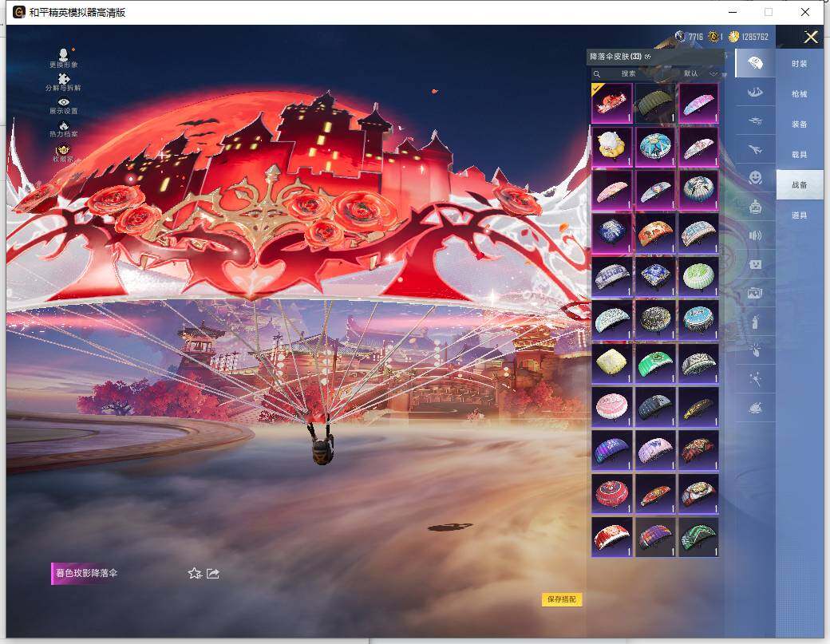830x644 pixels.
Task: Choose the olive green default parachute thumbnail
Action: coord(655,104)
